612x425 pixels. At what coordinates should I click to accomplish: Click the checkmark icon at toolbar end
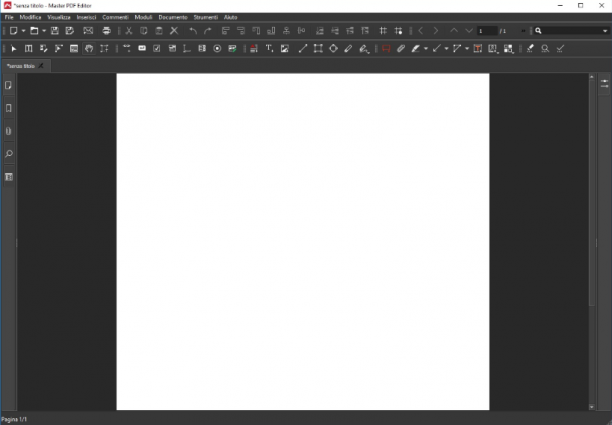[560, 48]
